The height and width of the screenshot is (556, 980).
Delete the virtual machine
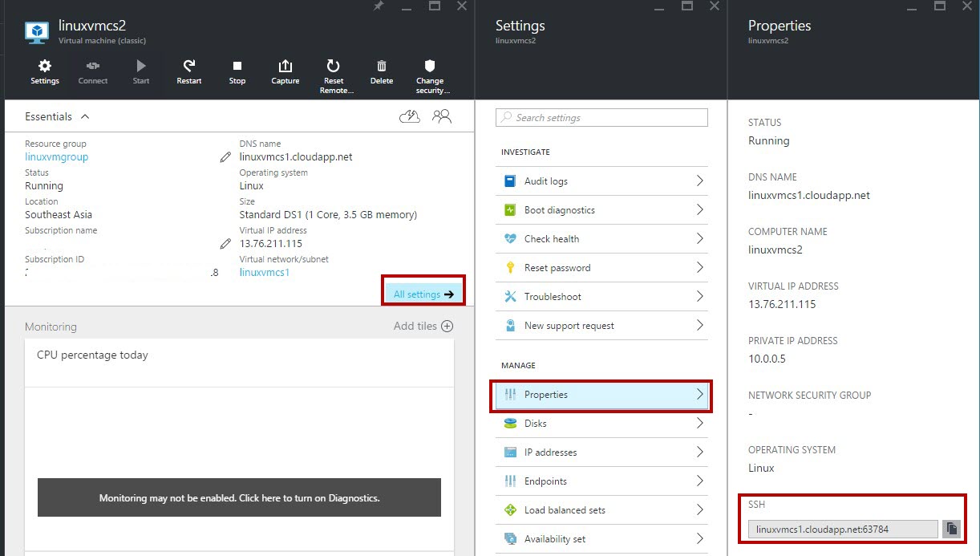click(x=382, y=71)
